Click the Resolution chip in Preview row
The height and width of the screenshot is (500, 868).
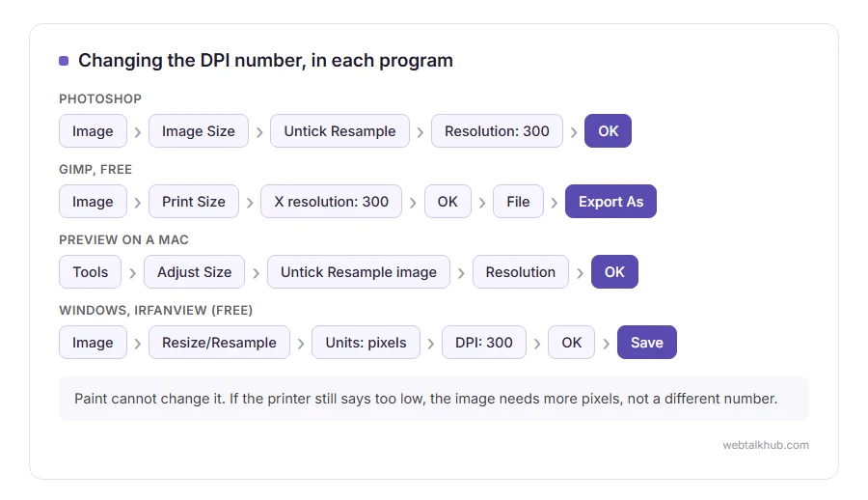(x=521, y=271)
